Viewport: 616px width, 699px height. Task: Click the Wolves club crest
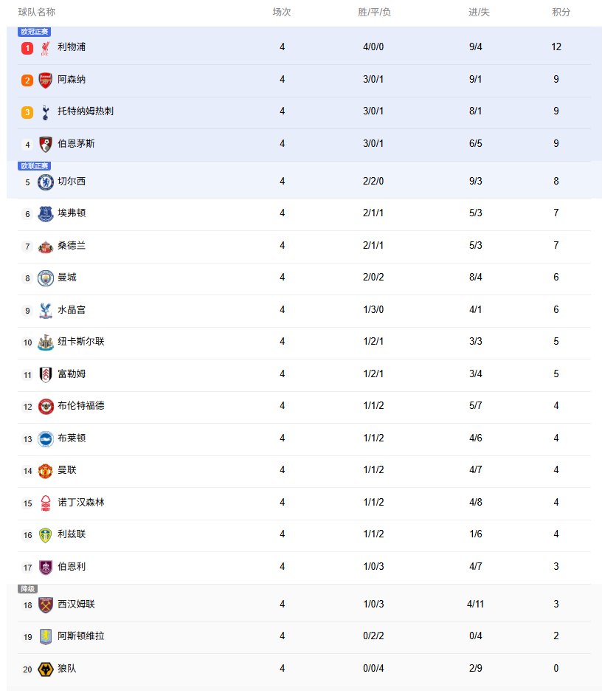point(46,669)
